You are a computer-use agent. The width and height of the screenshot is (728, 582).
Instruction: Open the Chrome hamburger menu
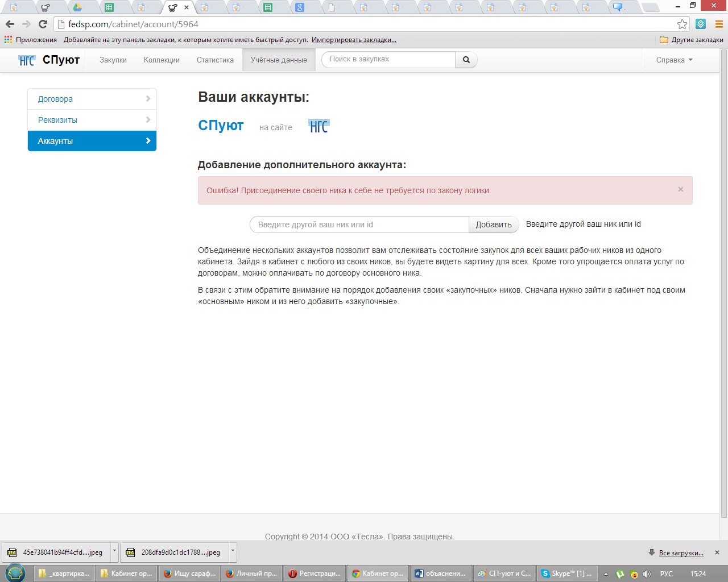click(718, 24)
